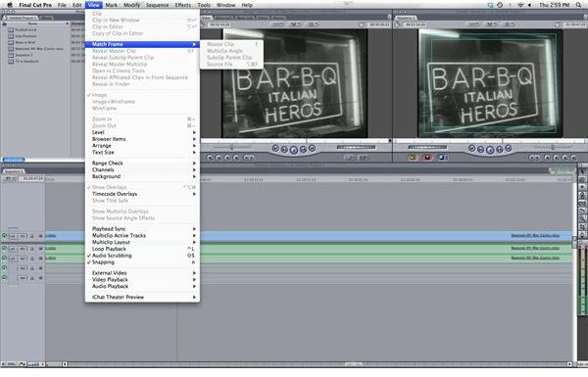Open External Video submenu

pyautogui.click(x=142, y=273)
